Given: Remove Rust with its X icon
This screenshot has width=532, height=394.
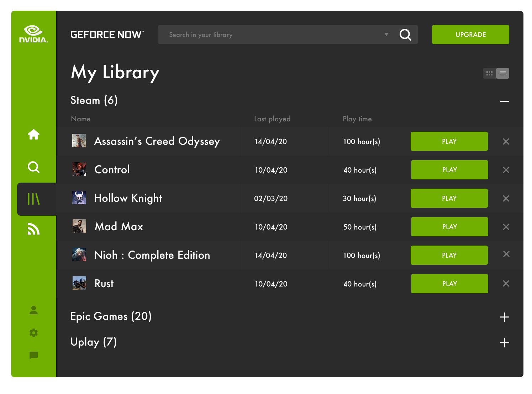Looking at the screenshot, I should (x=506, y=283).
